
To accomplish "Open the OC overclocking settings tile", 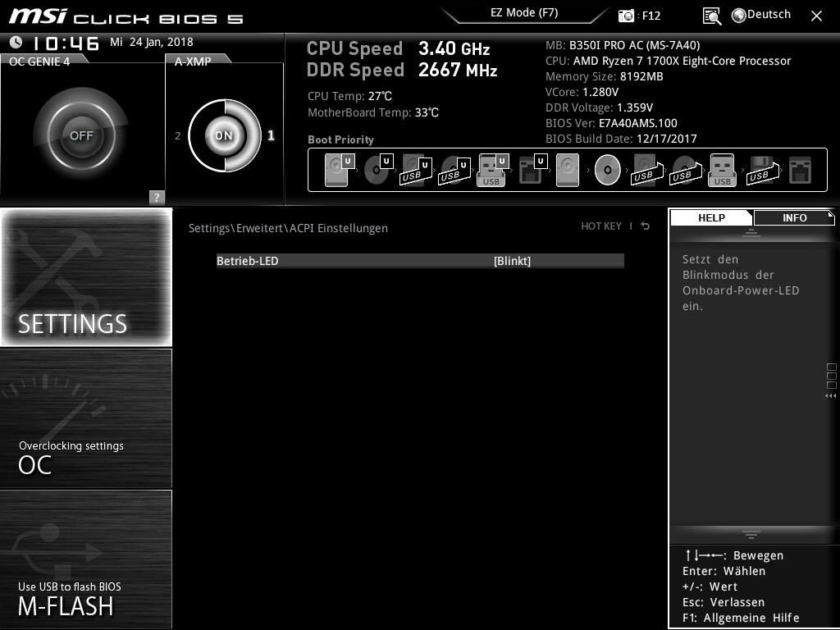I will [86, 418].
